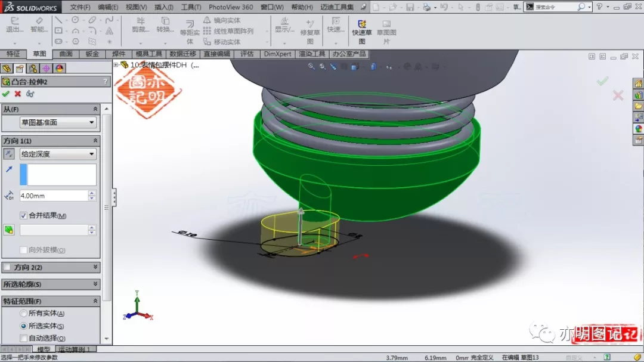
Task: Click the red X cancel in property panel
Action: pyautogui.click(x=18, y=94)
